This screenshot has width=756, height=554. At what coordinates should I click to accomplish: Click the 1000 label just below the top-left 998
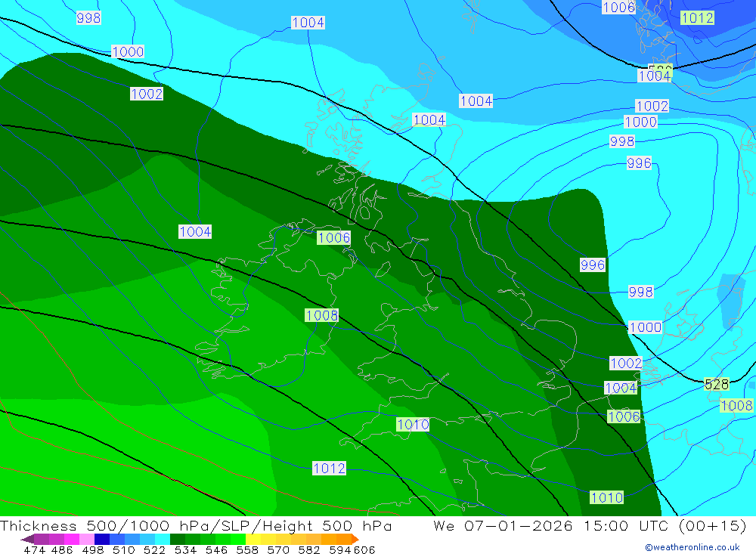tap(128, 51)
